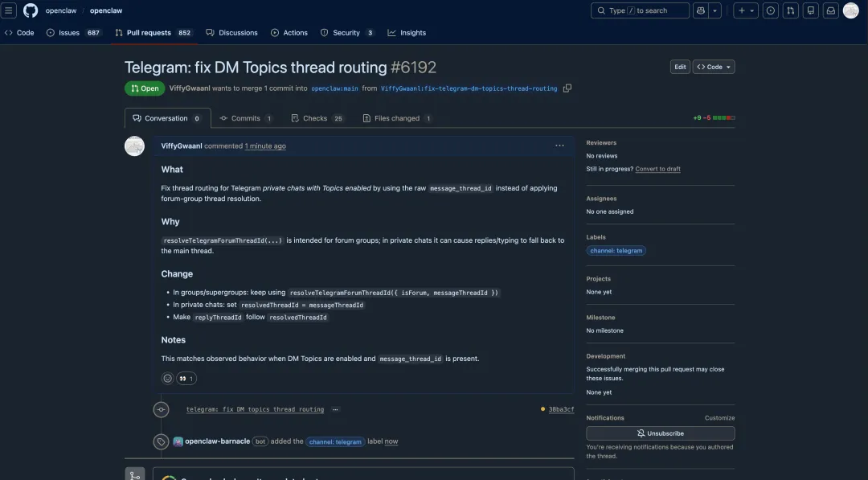
Task: Open the fix-telegram-dm-topics-thread-routing branch link
Action: pyautogui.click(x=469, y=88)
